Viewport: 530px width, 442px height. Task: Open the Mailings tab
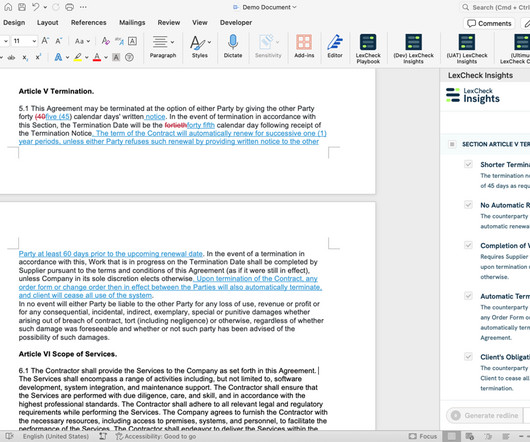point(132,23)
